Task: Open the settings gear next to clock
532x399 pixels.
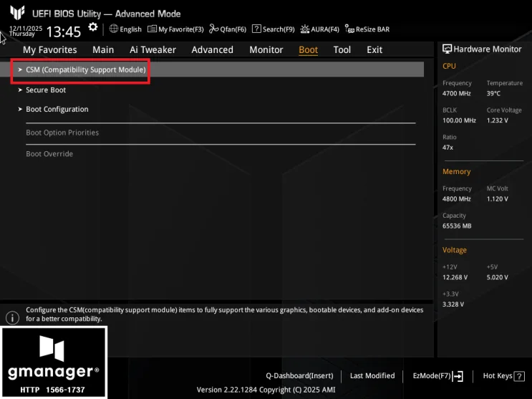Action: (92, 27)
